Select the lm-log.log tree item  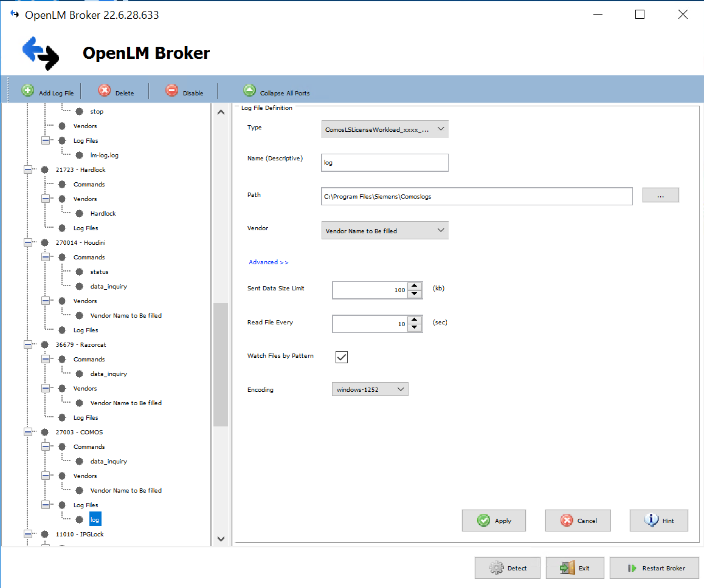click(104, 155)
